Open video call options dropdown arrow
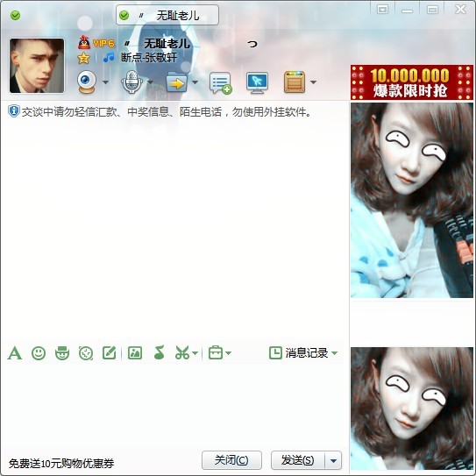Screen dimensions: 476x476 click(x=105, y=82)
